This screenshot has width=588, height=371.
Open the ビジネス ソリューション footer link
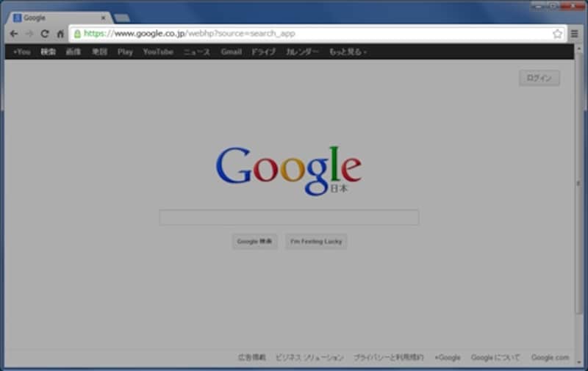tap(309, 358)
